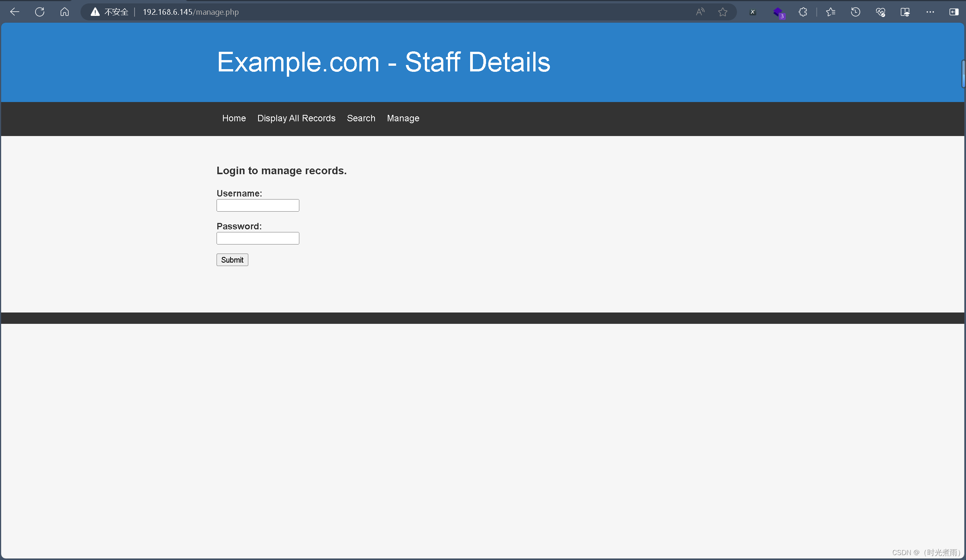Click the browser back navigation icon

point(15,11)
